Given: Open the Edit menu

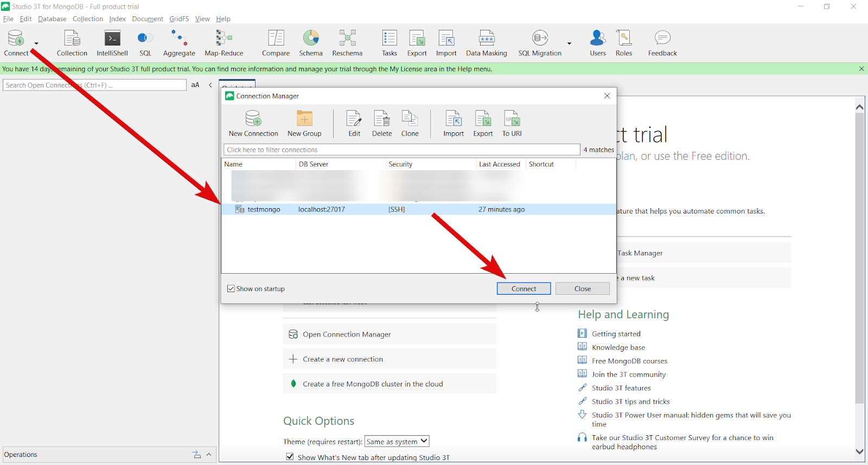Looking at the screenshot, I should (x=25, y=19).
